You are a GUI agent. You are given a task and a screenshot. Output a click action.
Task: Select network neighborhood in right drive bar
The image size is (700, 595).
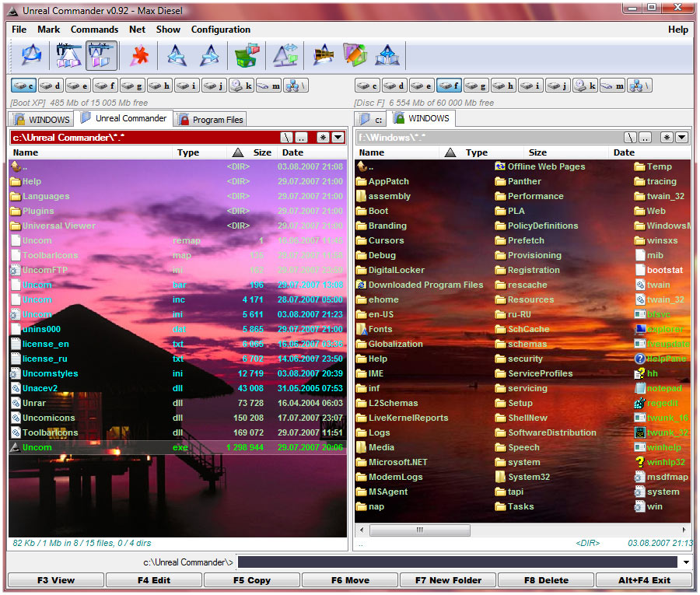639,86
